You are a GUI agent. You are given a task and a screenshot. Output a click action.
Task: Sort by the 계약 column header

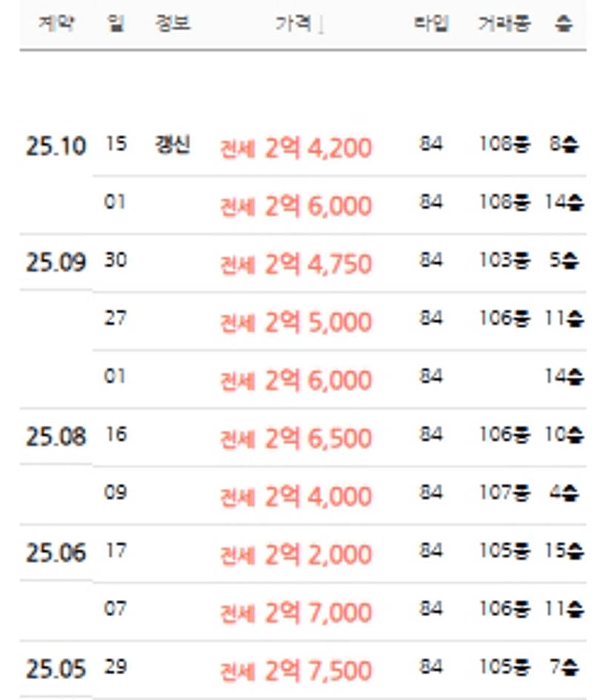[x=54, y=24]
